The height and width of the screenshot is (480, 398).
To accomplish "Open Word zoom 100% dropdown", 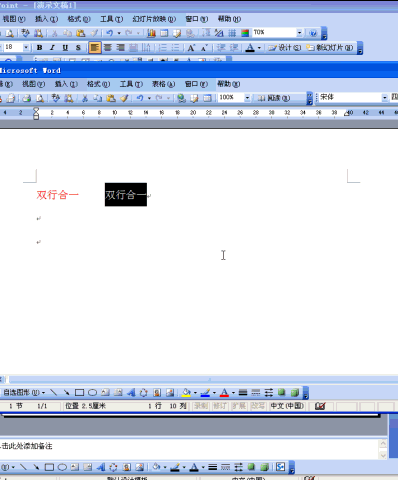I will [x=247, y=98].
